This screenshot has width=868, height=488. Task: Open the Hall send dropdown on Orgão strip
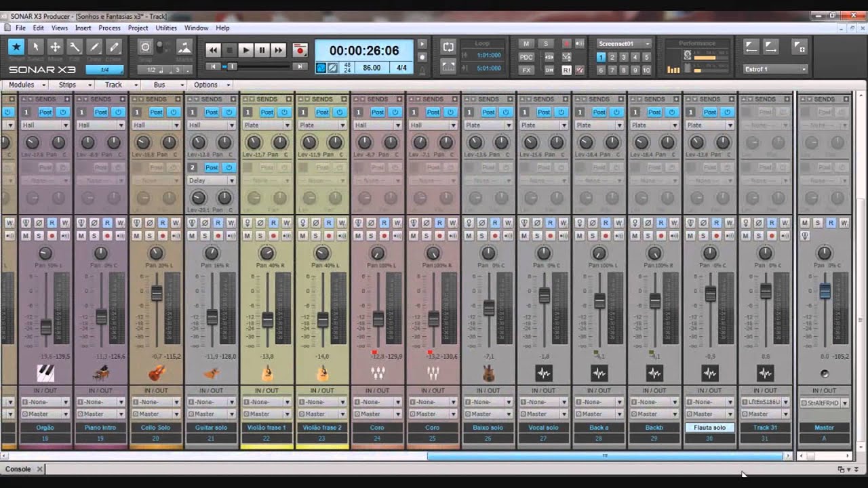pos(45,125)
